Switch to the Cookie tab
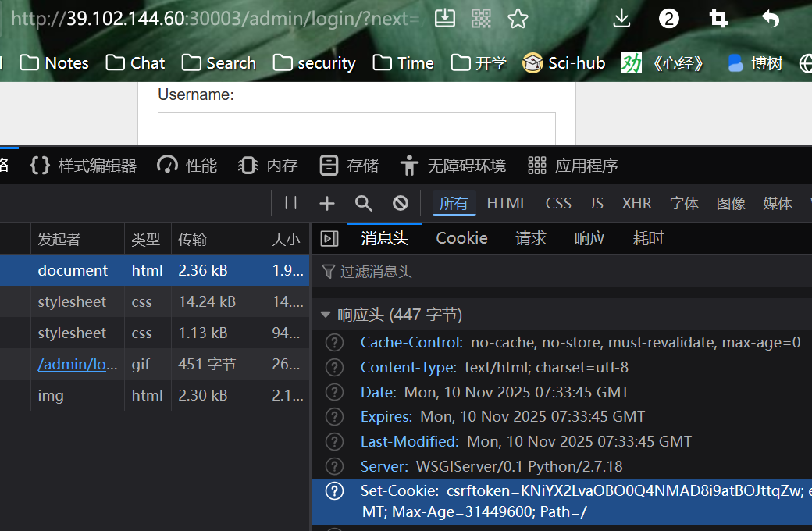The height and width of the screenshot is (531, 812). pyautogui.click(x=461, y=238)
